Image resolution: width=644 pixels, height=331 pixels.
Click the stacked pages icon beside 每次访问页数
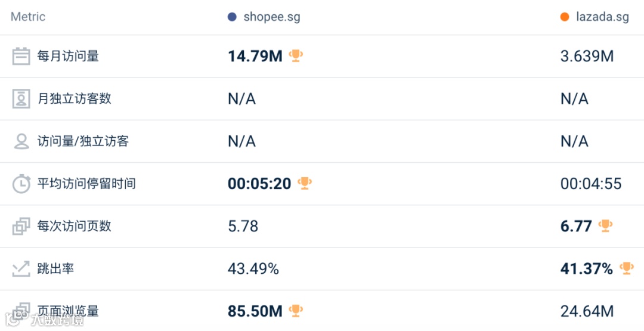tap(21, 226)
